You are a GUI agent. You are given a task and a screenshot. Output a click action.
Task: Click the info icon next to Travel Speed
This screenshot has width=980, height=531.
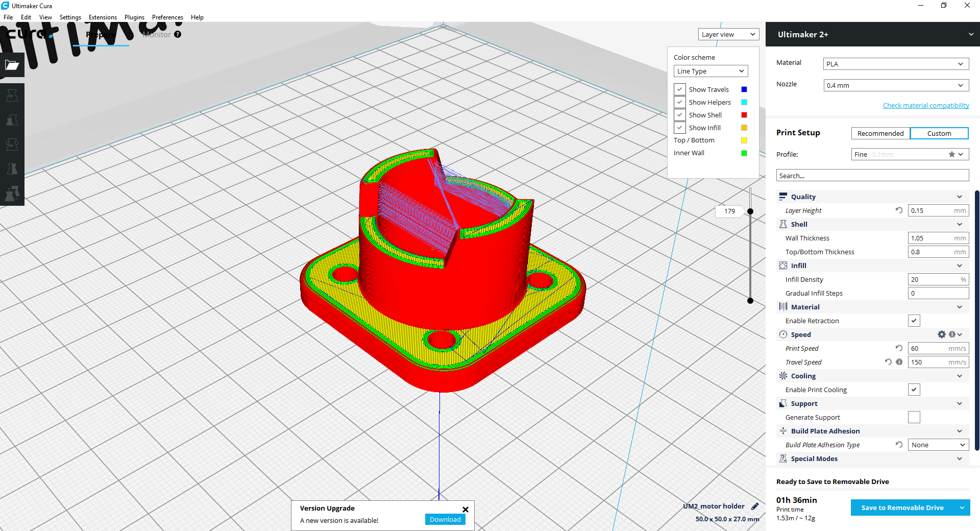pyautogui.click(x=899, y=362)
